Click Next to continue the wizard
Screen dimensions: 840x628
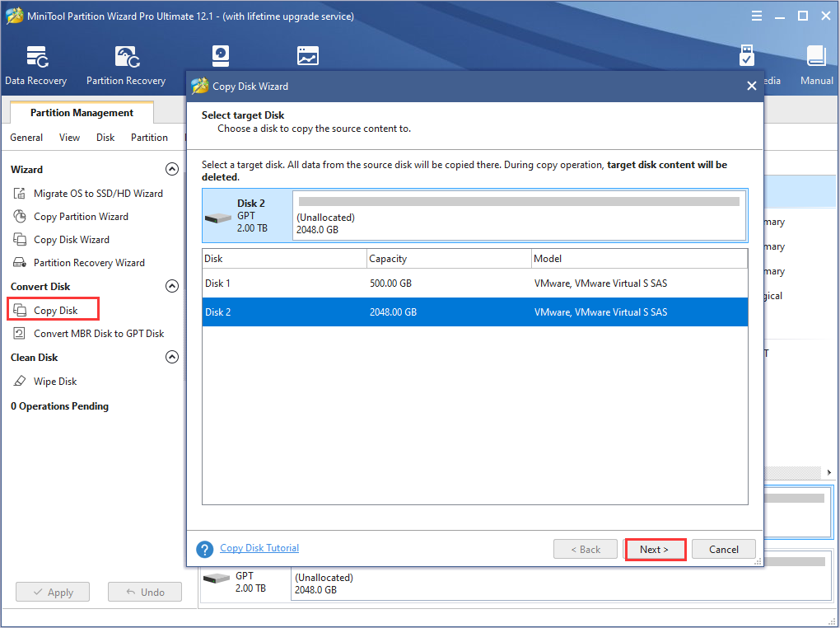(x=654, y=549)
